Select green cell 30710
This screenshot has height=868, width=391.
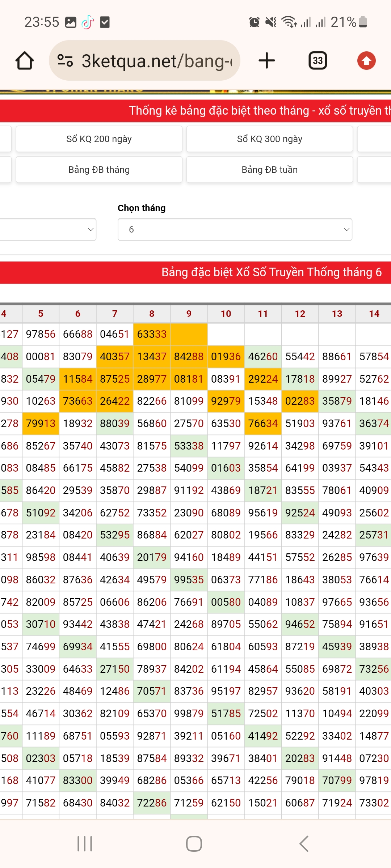pos(41,624)
